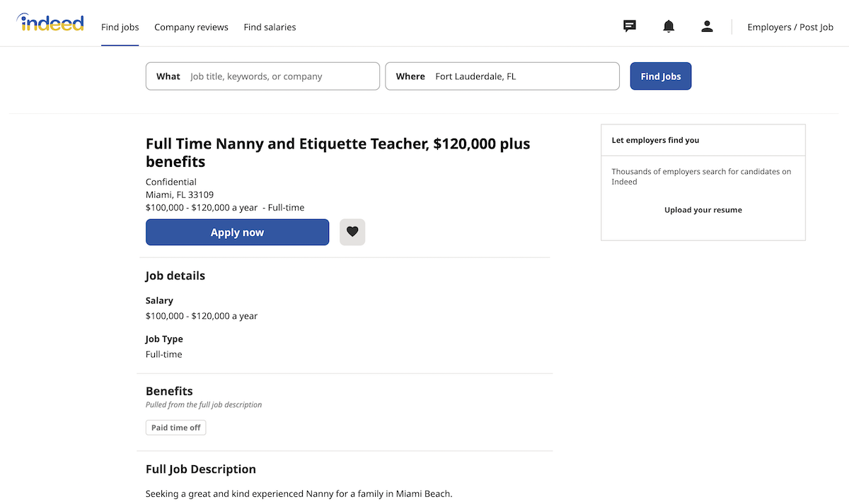
Task: Click the Full Time Nanny job title
Action: (x=337, y=152)
